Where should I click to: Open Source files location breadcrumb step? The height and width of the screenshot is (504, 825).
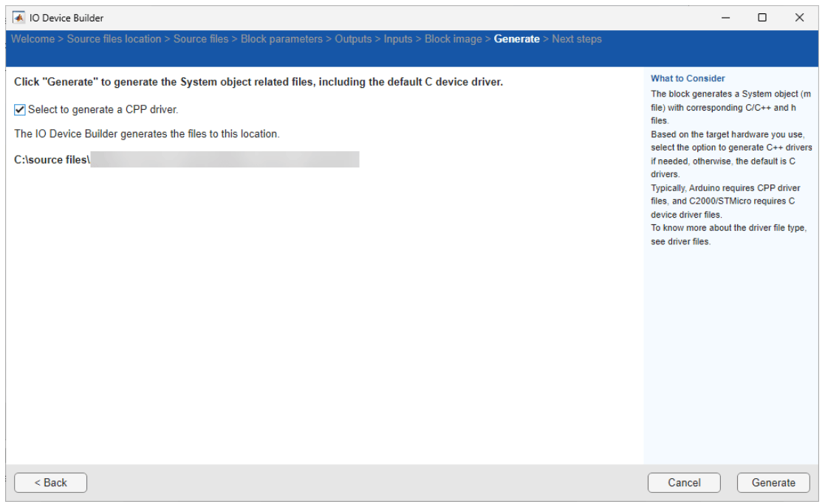coord(114,39)
